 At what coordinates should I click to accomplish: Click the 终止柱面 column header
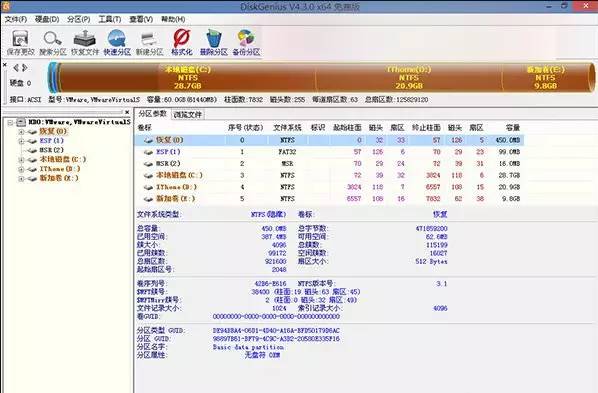[426, 128]
